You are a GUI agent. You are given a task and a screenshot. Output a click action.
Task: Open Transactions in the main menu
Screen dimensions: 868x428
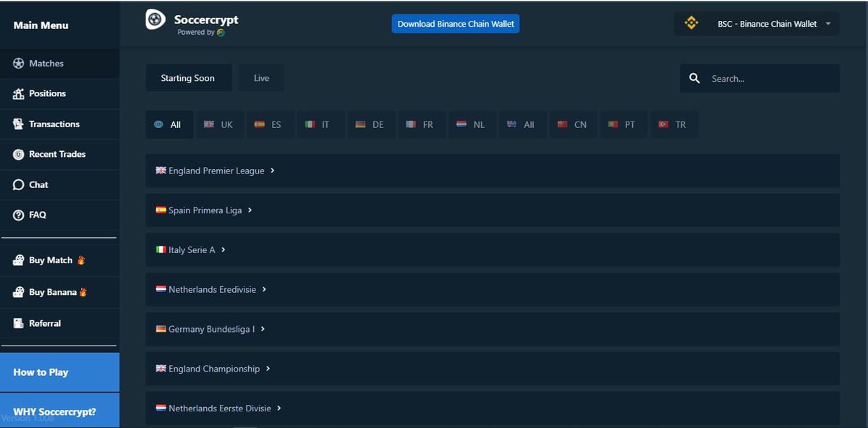(x=59, y=124)
